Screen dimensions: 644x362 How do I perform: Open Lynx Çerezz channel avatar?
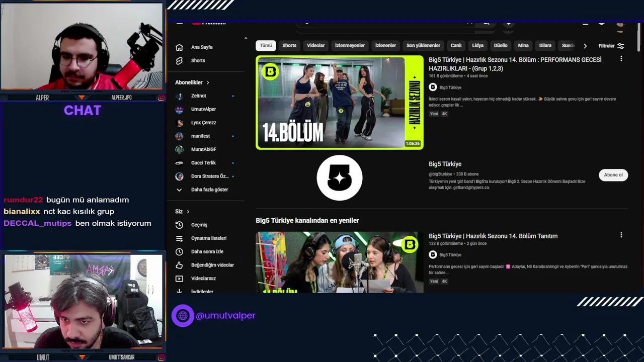tap(179, 123)
